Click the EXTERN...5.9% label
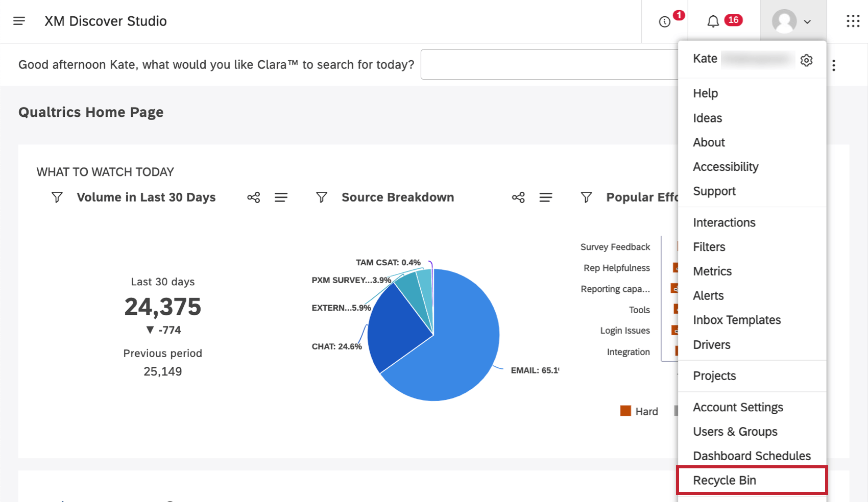 click(x=341, y=308)
